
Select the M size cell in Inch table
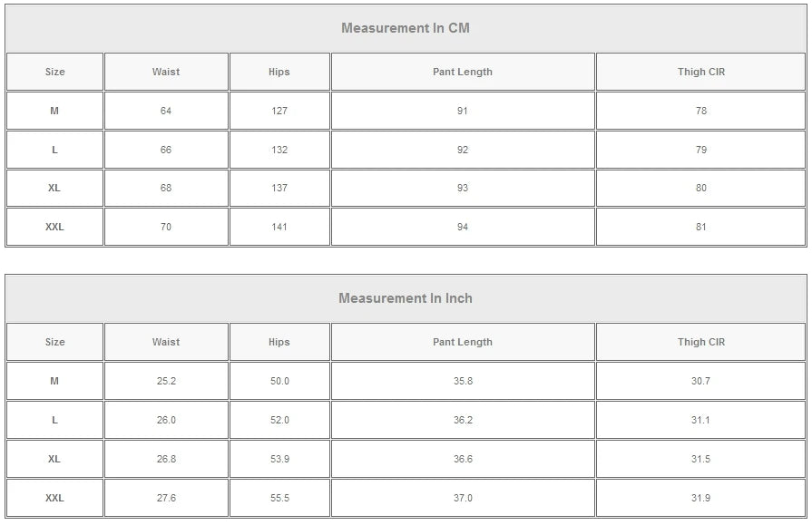54,381
